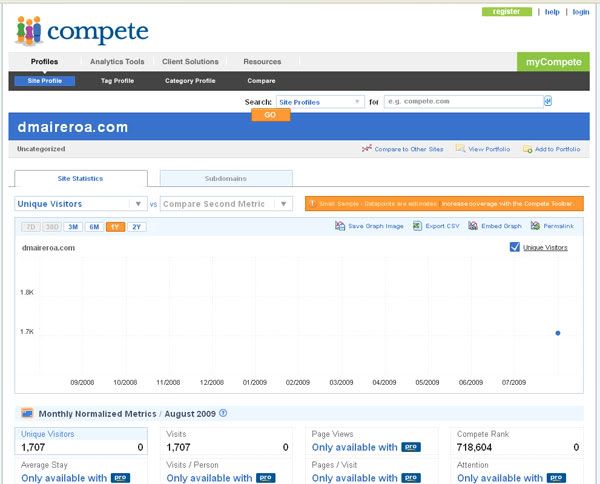Select the 3M time range
Image resolution: width=600 pixels, height=484 pixels.
pyautogui.click(x=73, y=227)
